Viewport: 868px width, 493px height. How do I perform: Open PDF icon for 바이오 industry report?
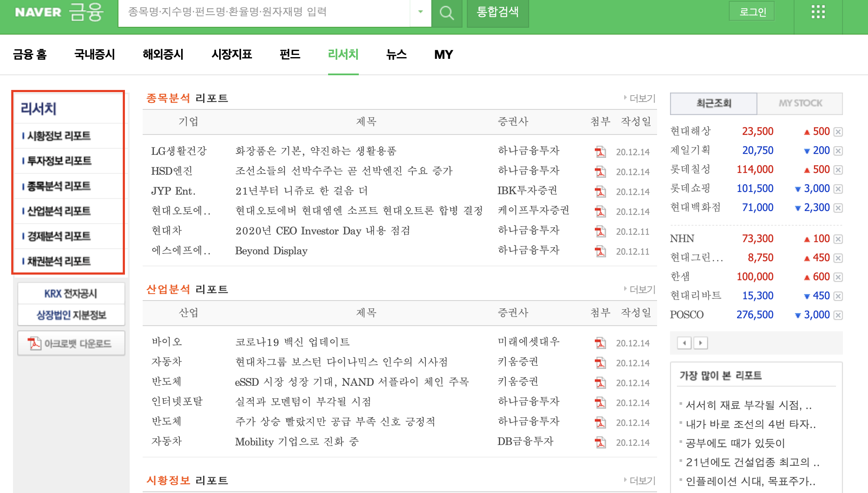[x=600, y=343]
